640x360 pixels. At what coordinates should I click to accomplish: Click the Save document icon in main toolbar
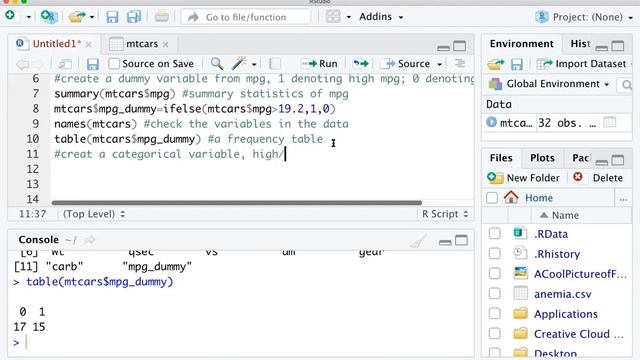(x=112, y=17)
